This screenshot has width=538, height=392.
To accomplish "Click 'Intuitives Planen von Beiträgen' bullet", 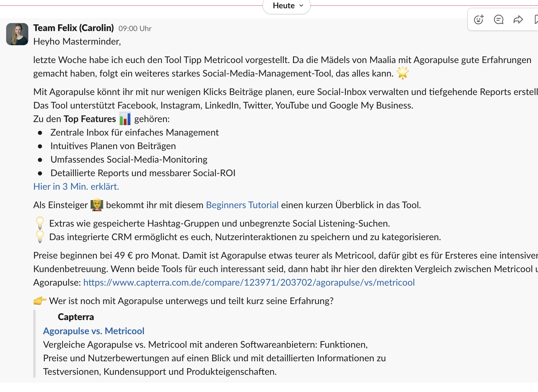I will point(113,146).
